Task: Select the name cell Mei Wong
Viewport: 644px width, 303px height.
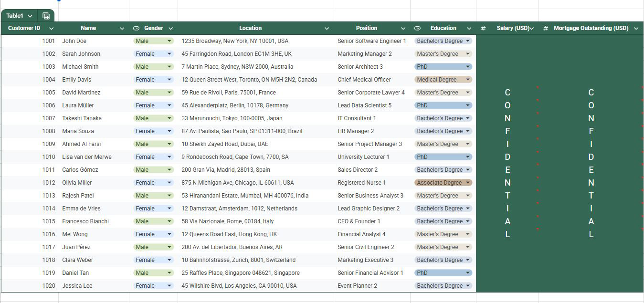Action: point(94,234)
